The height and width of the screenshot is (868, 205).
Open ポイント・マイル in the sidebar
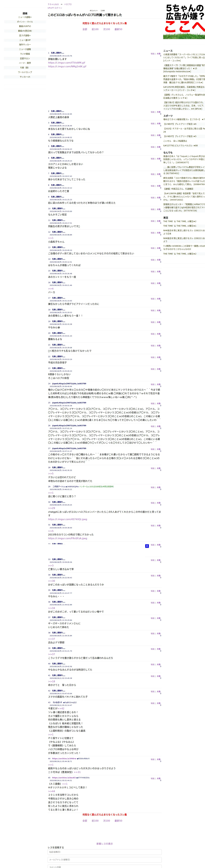click(x=25, y=22)
